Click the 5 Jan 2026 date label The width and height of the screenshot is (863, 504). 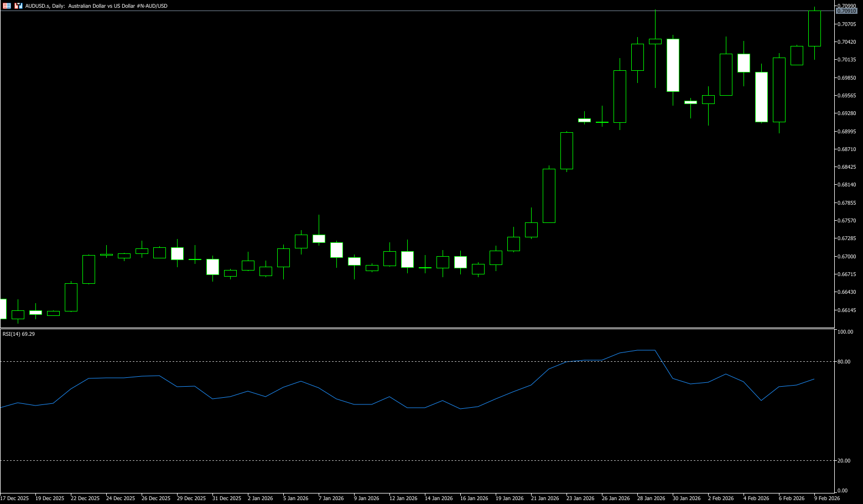coord(296,498)
